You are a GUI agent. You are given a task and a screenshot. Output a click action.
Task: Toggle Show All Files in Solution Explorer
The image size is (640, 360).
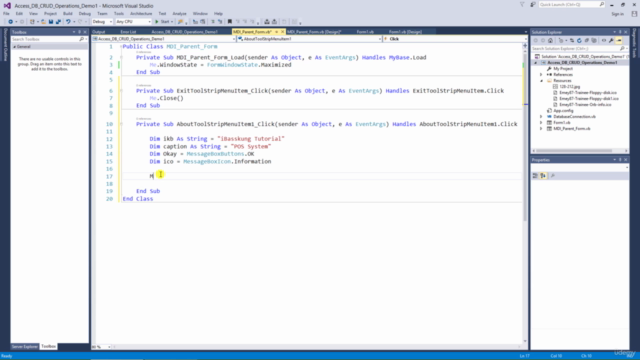(594, 40)
